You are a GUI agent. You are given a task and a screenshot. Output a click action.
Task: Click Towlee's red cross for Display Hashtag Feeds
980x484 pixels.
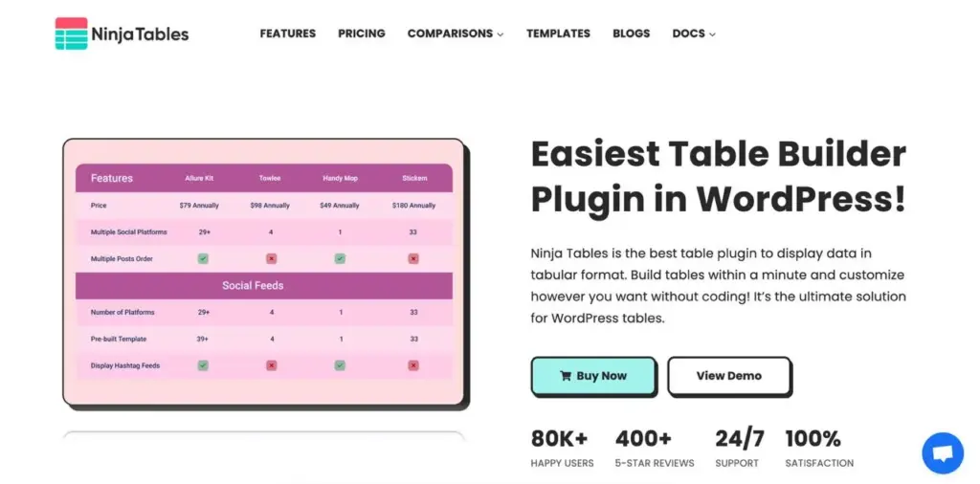[272, 365]
